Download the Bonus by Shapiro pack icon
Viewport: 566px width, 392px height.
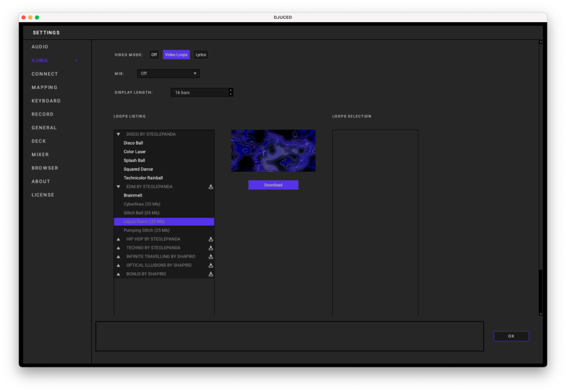pos(211,274)
